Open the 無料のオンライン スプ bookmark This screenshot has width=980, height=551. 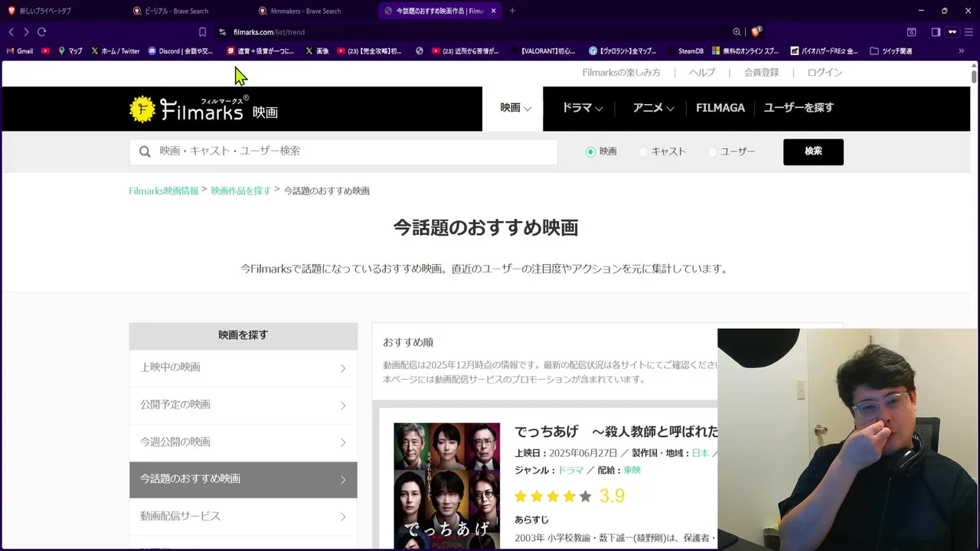[745, 51]
